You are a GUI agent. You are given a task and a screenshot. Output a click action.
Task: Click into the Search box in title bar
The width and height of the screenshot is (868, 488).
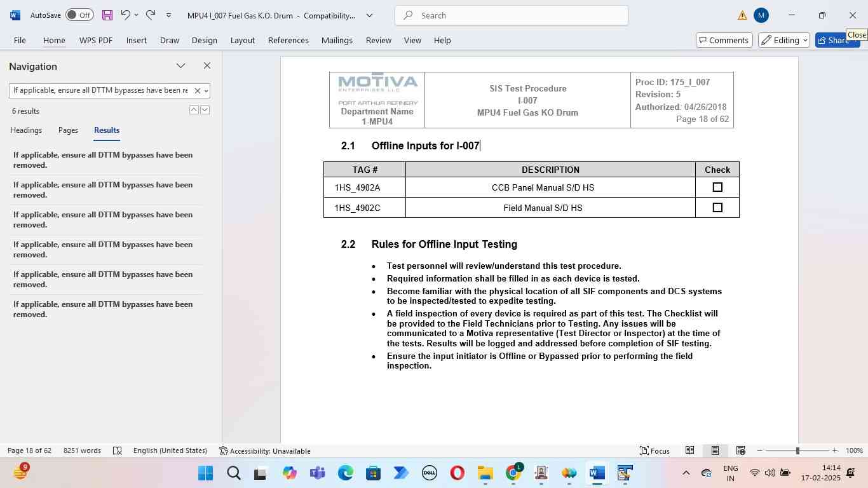coord(512,15)
